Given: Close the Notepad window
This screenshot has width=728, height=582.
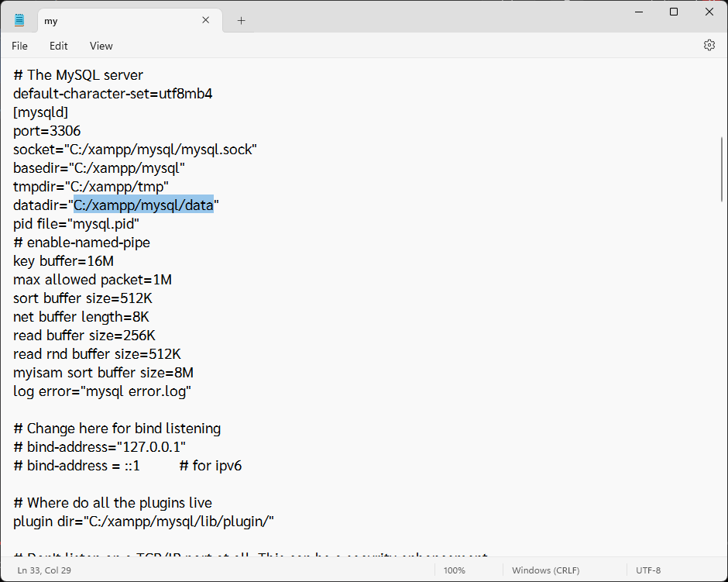Looking at the screenshot, I should 709,12.
